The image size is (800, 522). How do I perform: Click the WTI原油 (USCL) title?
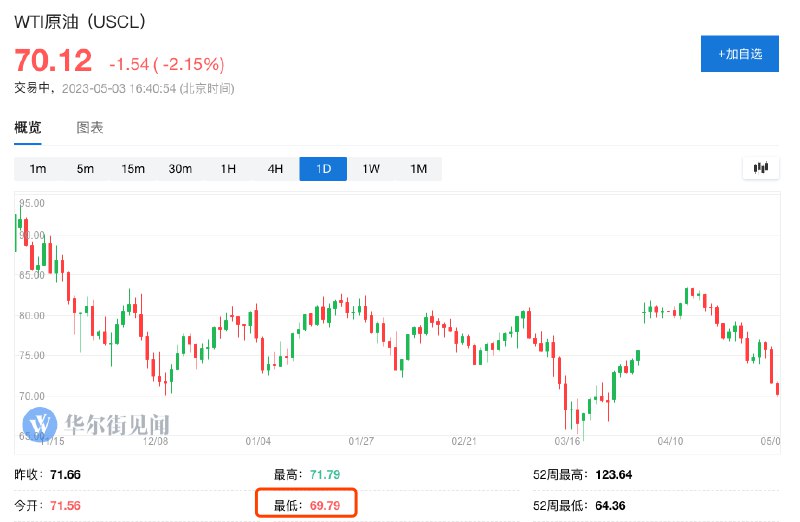(x=80, y=22)
